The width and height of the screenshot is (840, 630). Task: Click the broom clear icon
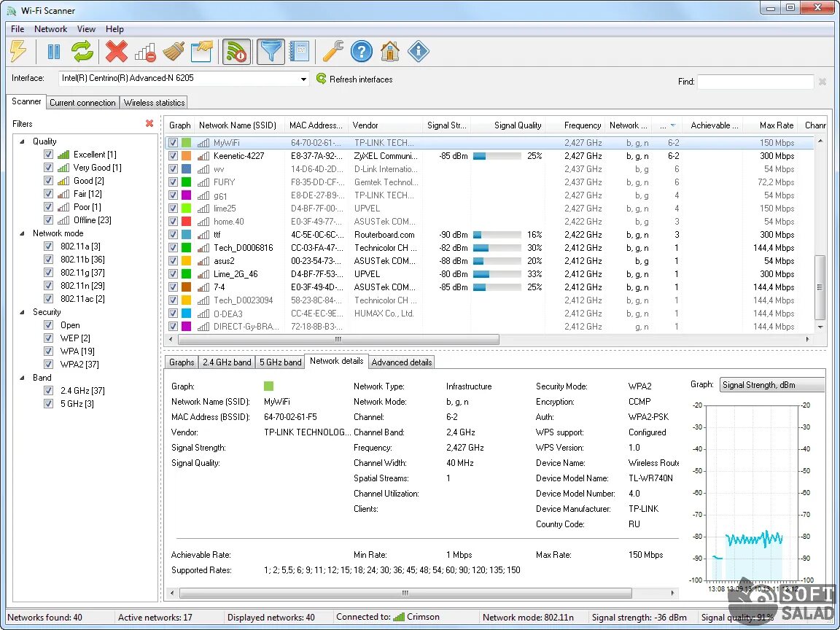174,52
